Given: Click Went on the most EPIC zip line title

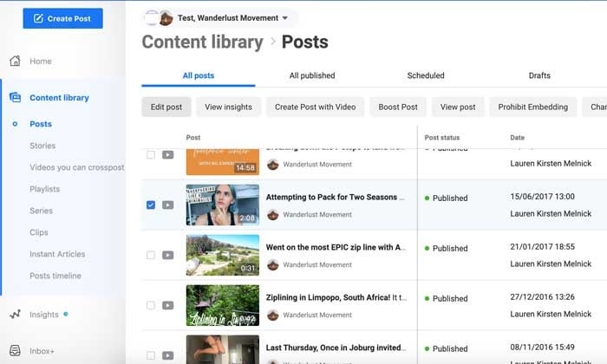Looking at the screenshot, I should click(x=336, y=247).
